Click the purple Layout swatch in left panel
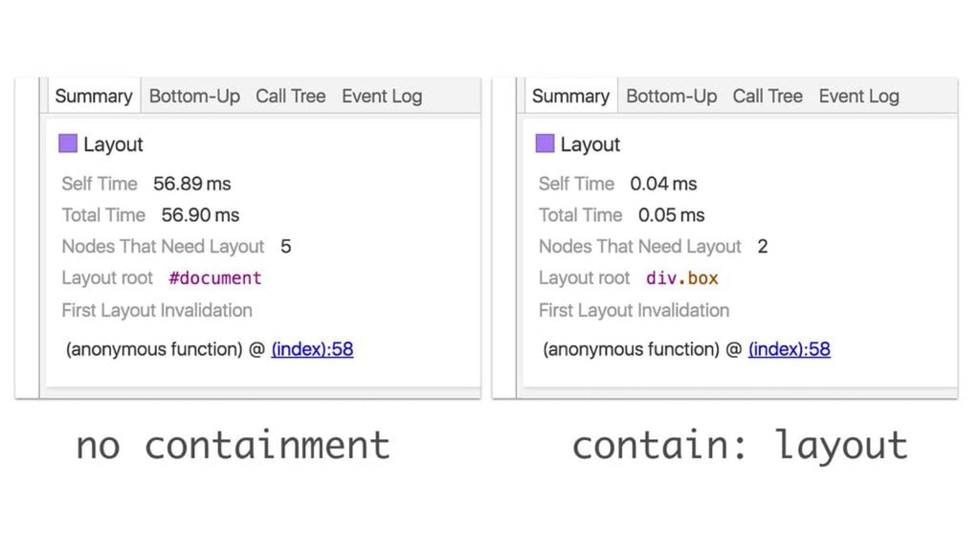This screenshot has height=551, width=980. coord(68,143)
